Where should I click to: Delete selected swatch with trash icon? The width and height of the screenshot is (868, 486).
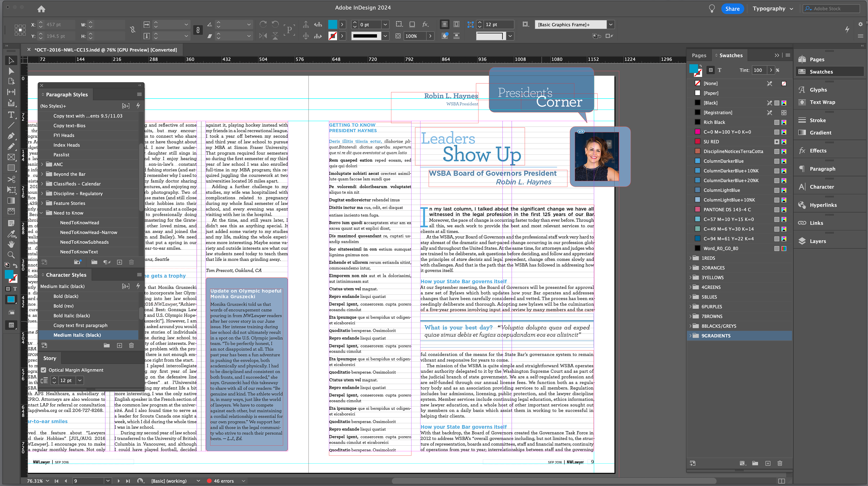[x=780, y=463]
